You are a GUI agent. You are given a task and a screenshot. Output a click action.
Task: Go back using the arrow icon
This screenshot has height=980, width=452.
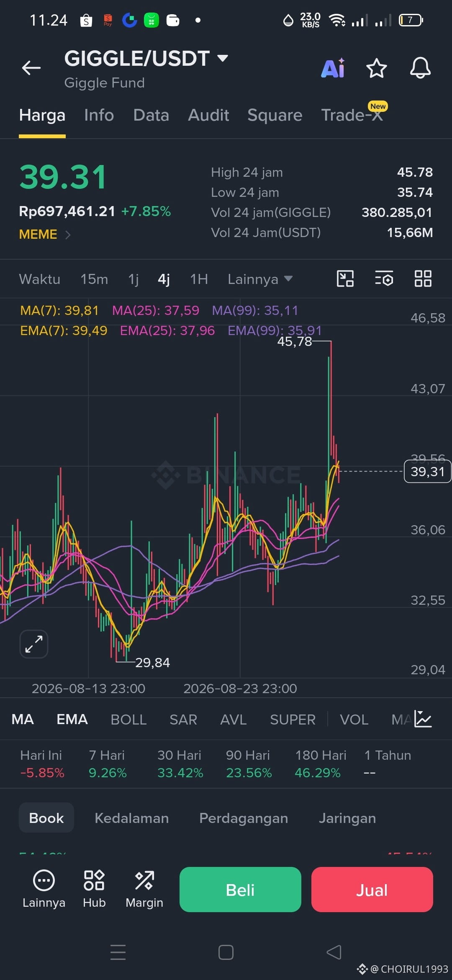tap(31, 68)
